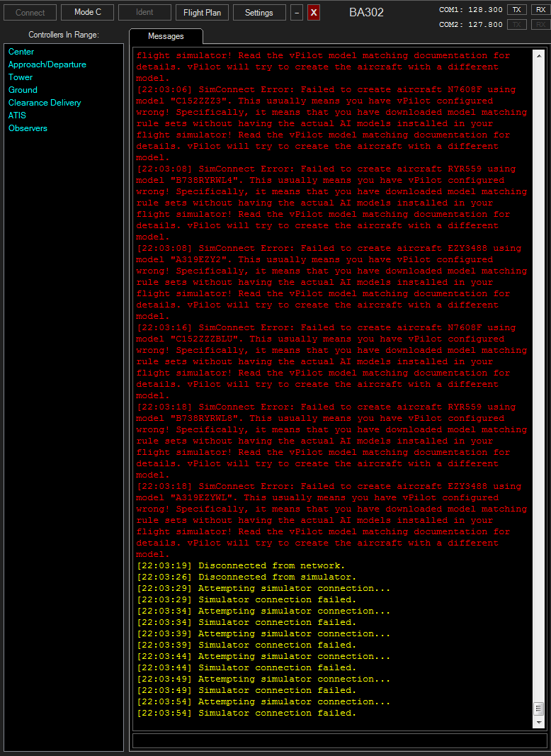Open the Flight Plan window

tap(202, 13)
